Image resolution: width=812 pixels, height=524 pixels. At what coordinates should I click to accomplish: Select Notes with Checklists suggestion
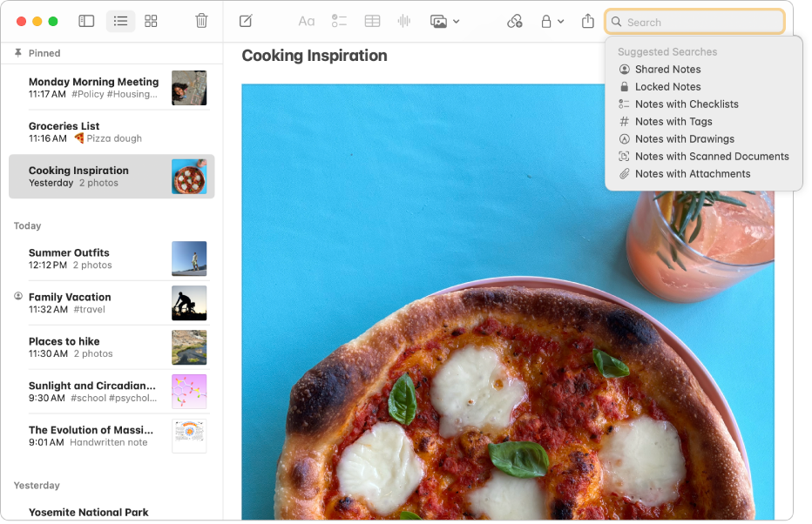pos(686,104)
